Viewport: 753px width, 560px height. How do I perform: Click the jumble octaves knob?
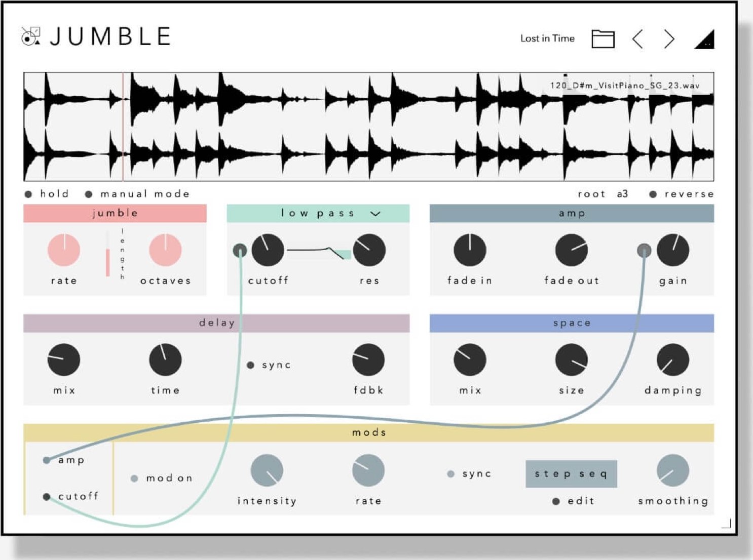coord(165,250)
